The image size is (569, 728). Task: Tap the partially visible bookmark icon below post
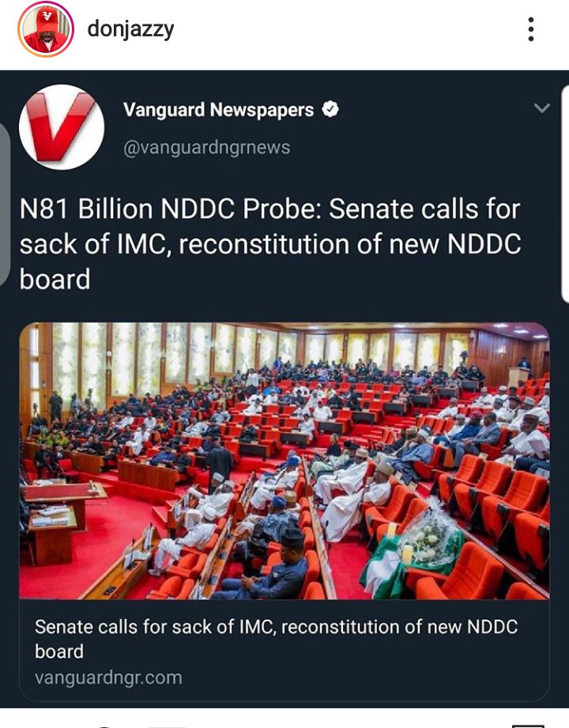click(528, 724)
